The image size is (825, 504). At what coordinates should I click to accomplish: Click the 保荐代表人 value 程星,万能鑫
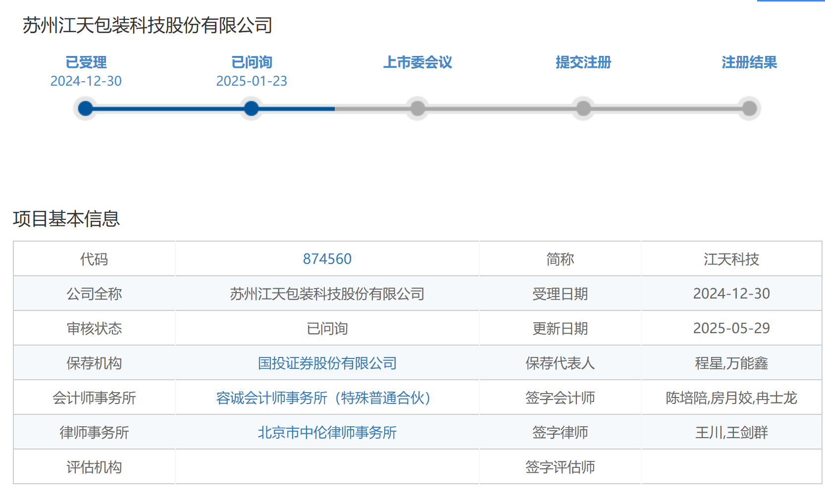coord(731,363)
